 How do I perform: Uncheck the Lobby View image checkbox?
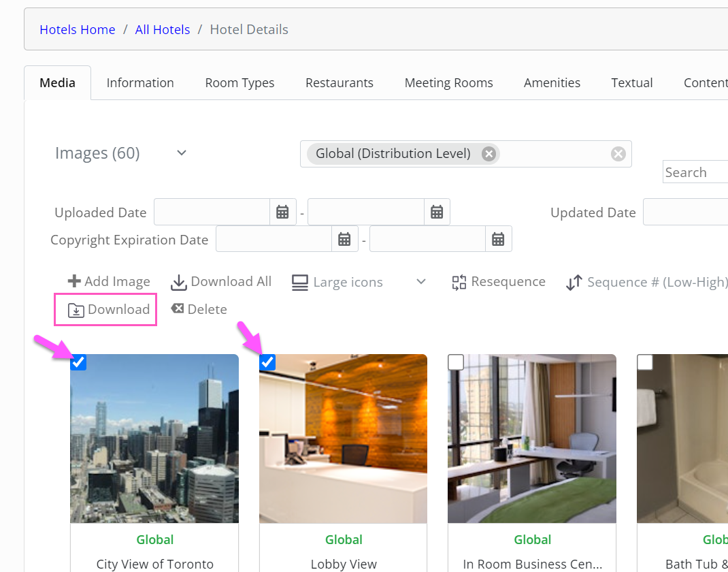click(x=267, y=362)
